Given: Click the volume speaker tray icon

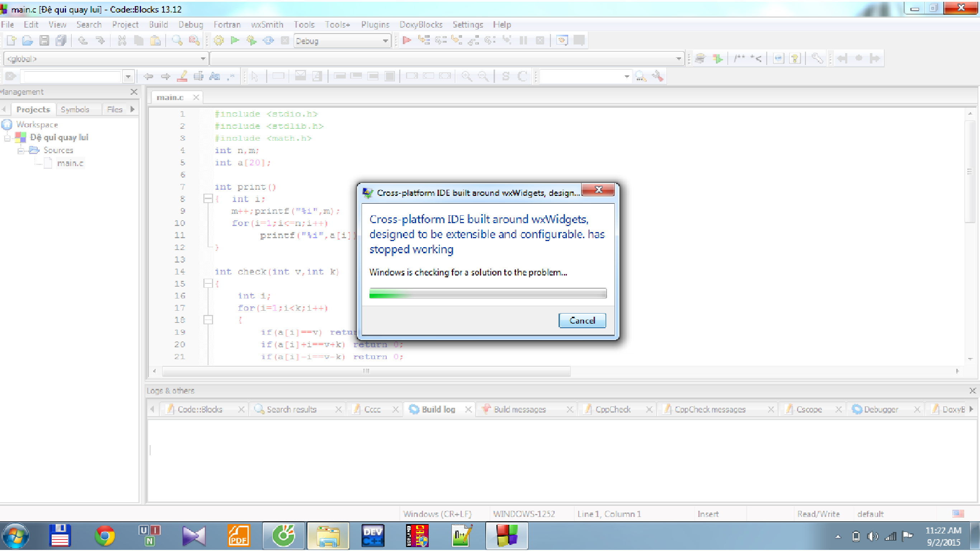Looking at the screenshot, I should tap(872, 537).
